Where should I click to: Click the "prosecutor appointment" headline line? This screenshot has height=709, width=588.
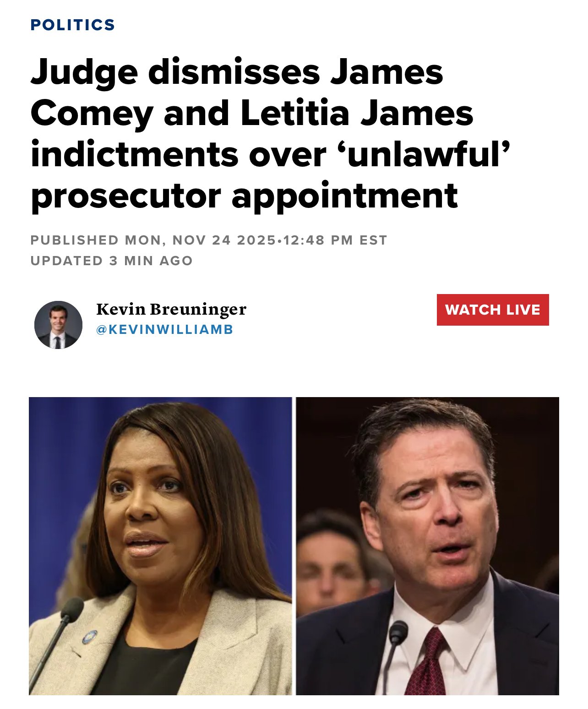click(x=244, y=196)
